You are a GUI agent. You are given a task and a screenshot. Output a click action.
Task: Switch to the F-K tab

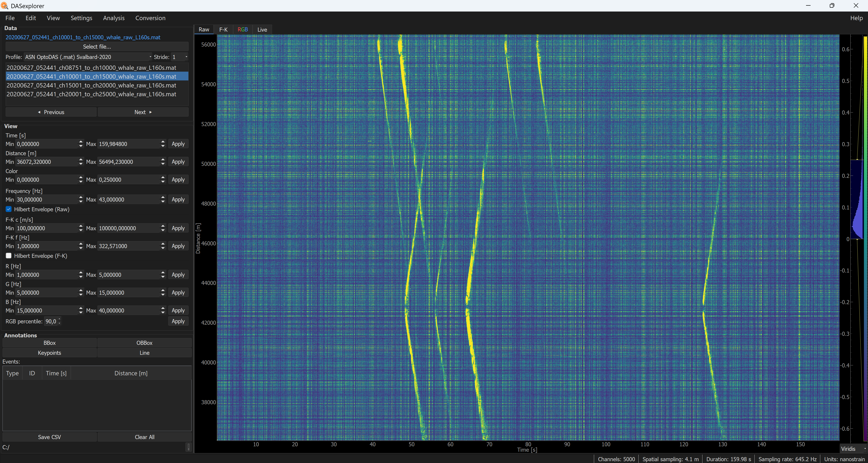pos(223,29)
